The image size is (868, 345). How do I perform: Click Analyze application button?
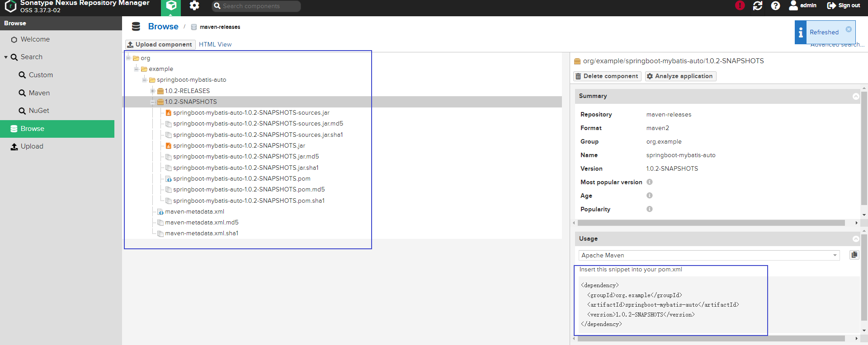681,76
